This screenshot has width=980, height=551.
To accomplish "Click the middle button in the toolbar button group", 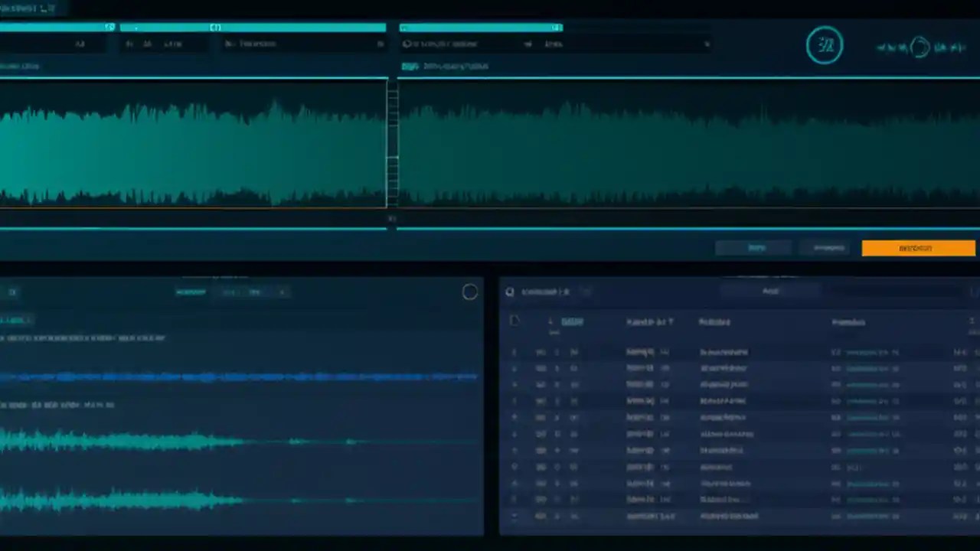I will (828, 247).
